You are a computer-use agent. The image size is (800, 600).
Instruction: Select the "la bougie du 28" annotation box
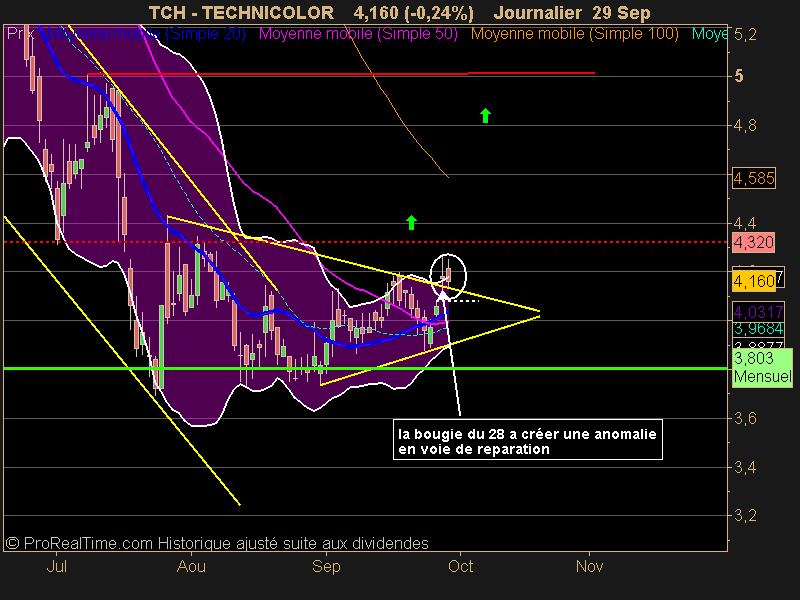pyautogui.click(x=528, y=440)
